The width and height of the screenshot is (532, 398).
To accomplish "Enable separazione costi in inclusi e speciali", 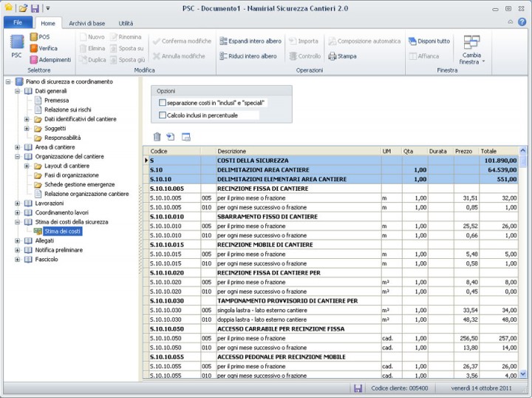I will pos(163,103).
